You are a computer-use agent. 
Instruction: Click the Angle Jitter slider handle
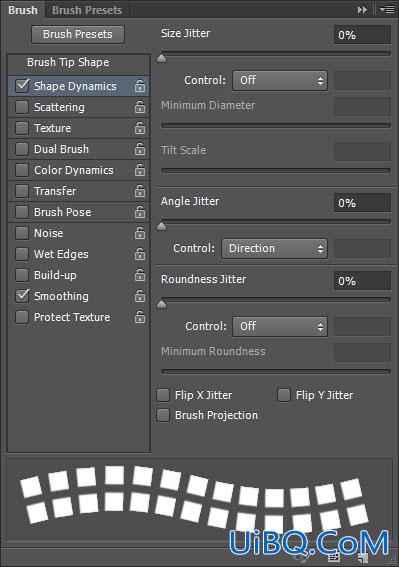pos(162,226)
